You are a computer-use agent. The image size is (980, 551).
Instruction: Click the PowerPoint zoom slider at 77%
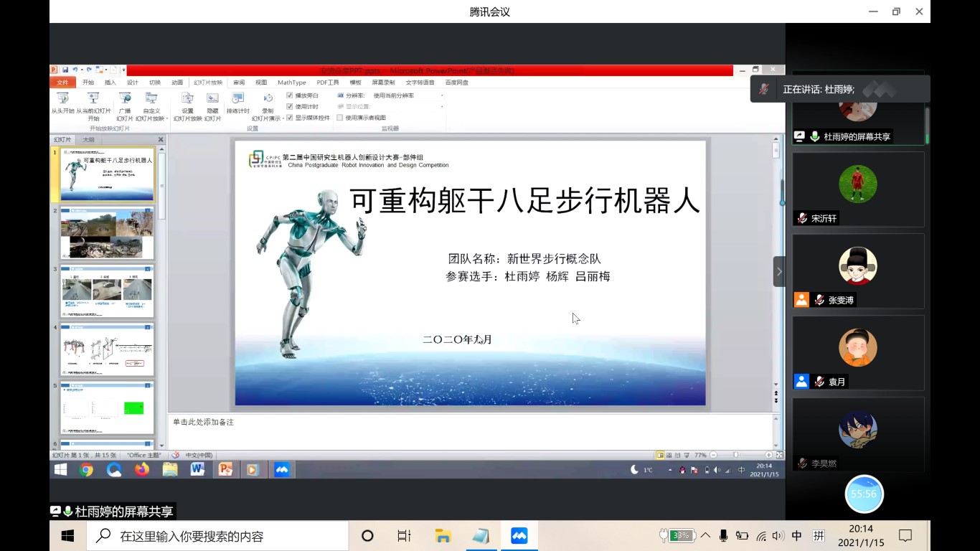(x=735, y=455)
